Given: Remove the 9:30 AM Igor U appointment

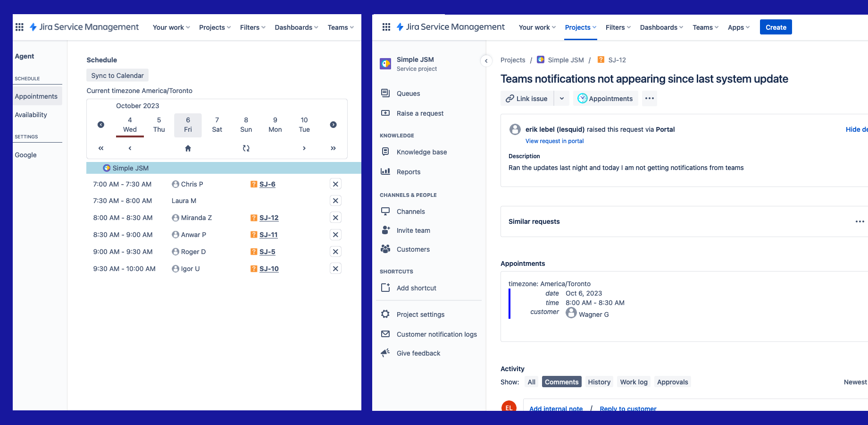Looking at the screenshot, I should point(335,269).
